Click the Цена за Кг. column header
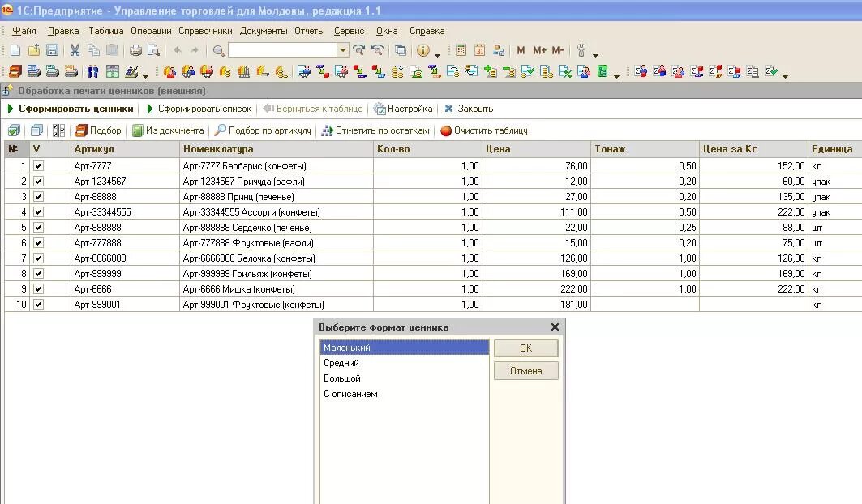The width and height of the screenshot is (862, 504). 753,149
